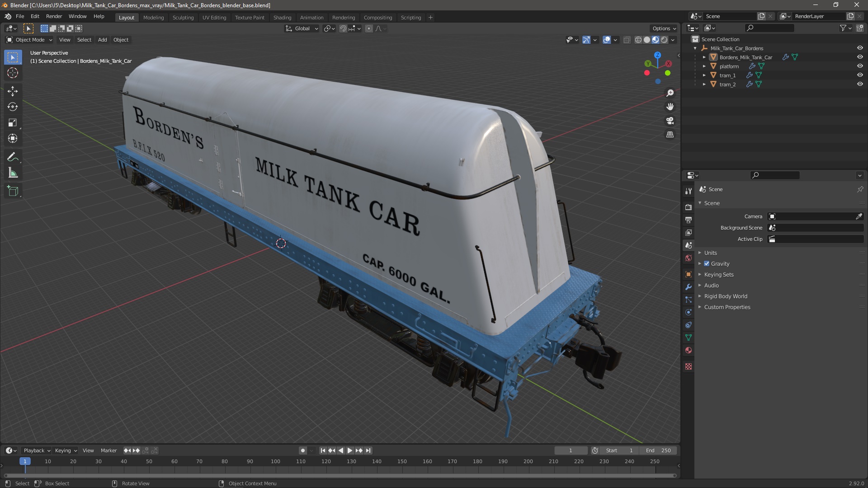Select the Measure tool

[13, 173]
